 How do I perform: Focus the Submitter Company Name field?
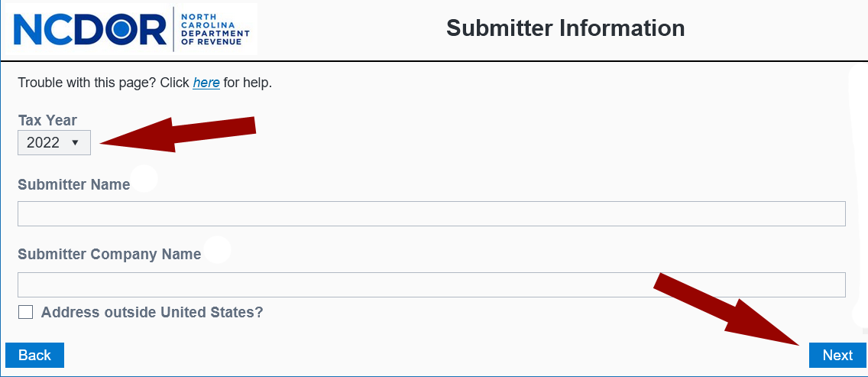(431, 284)
